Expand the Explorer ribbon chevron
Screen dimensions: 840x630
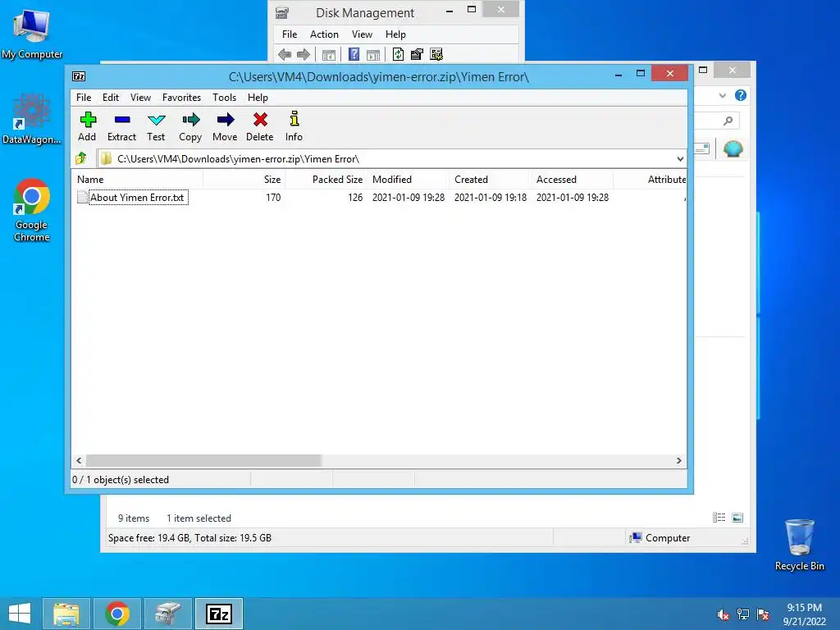point(722,95)
